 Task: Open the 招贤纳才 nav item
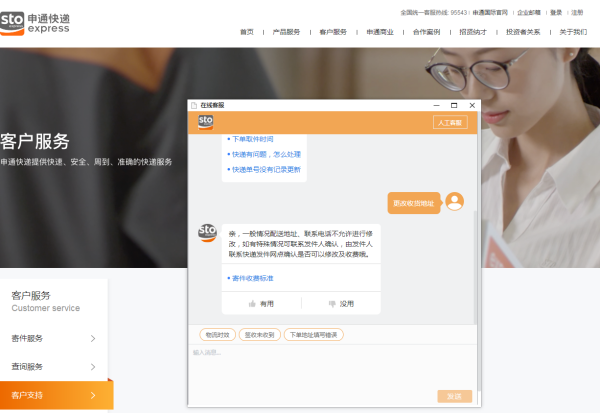click(473, 32)
